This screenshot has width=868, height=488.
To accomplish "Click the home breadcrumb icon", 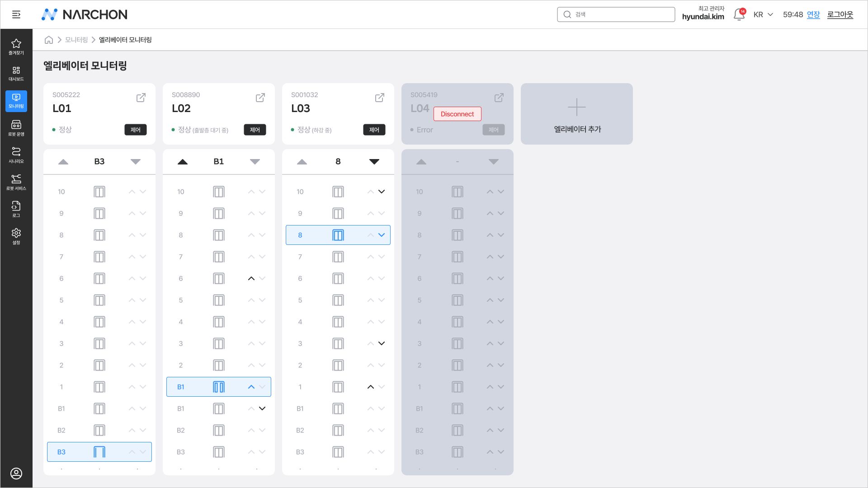I will coord(49,40).
